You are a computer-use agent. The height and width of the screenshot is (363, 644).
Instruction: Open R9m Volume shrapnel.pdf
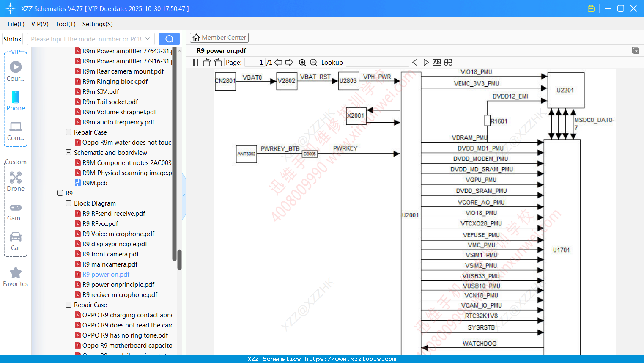pos(119,112)
